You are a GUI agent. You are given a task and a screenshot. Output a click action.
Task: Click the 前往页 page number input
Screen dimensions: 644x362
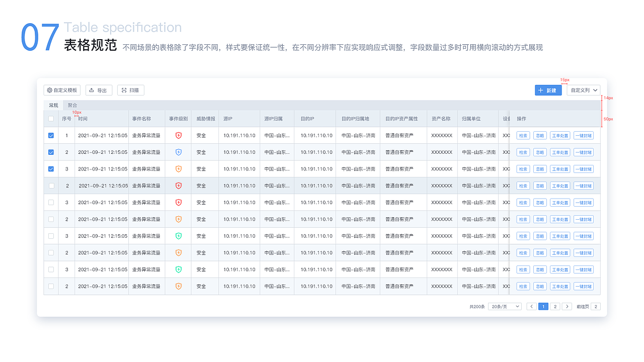[595, 307]
